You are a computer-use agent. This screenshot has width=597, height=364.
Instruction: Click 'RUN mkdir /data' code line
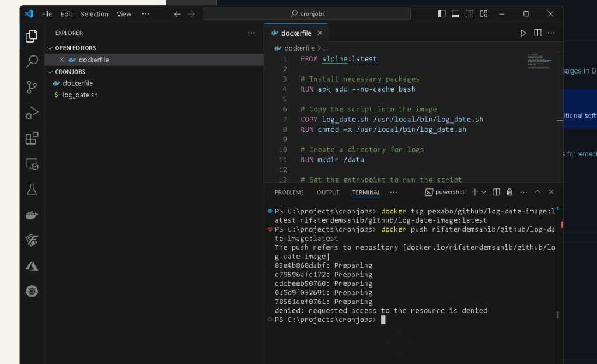[x=333, y=160]
